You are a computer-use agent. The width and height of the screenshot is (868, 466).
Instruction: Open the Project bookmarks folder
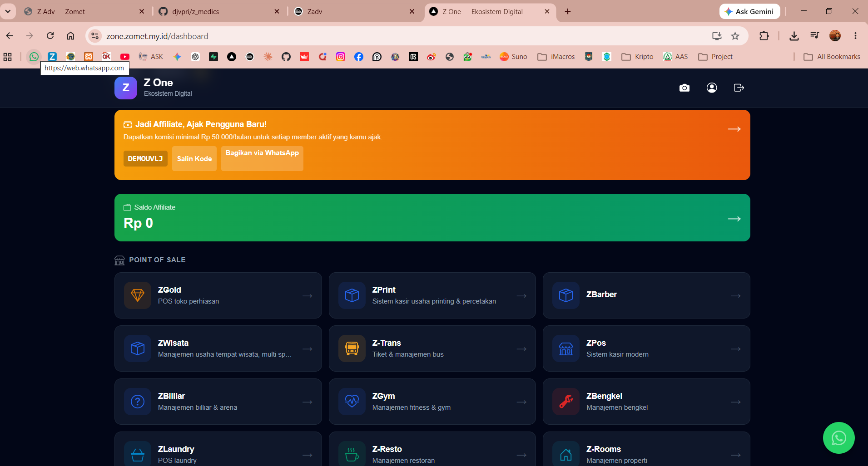pos(715,57)
